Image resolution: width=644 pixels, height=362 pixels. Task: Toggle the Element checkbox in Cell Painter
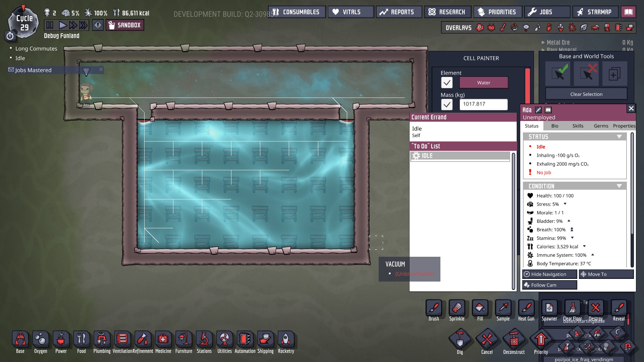[x=447, y=82]
